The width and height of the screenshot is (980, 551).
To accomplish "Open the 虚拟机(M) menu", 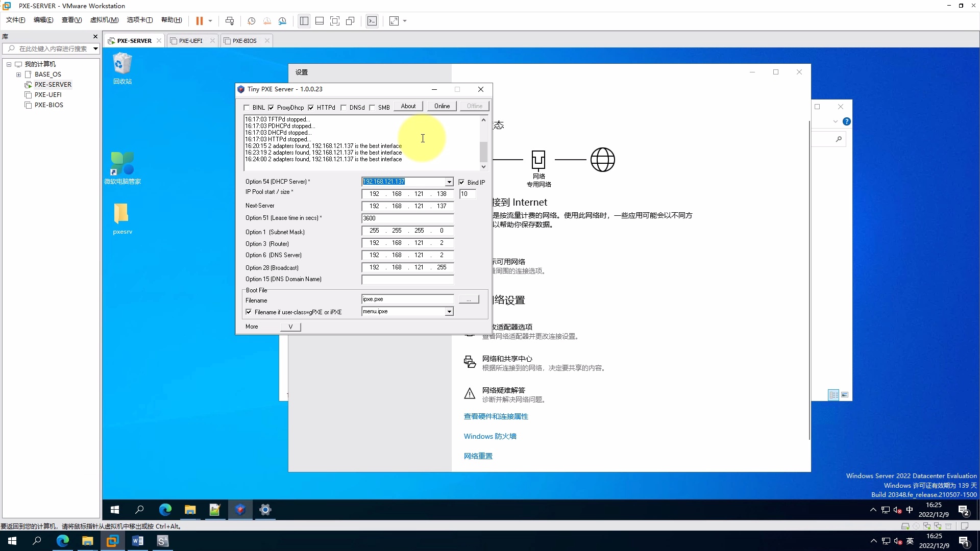I will [104, 20].
